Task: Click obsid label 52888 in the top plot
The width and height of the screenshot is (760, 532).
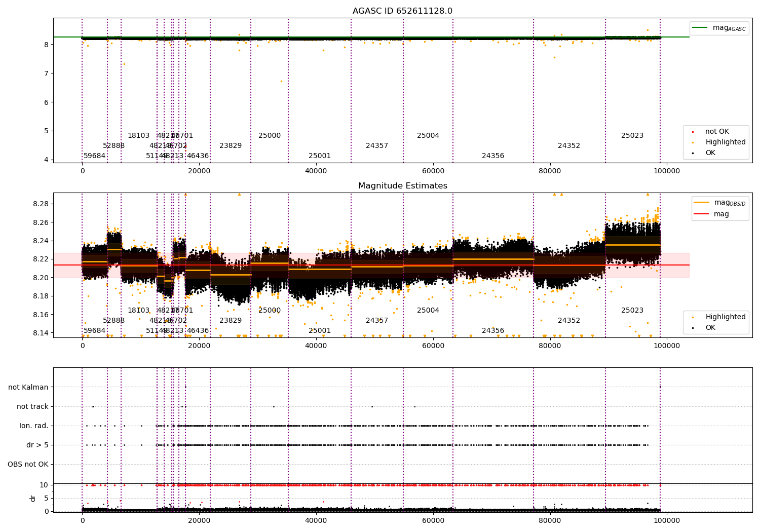Action: click(x=114, y=146)
